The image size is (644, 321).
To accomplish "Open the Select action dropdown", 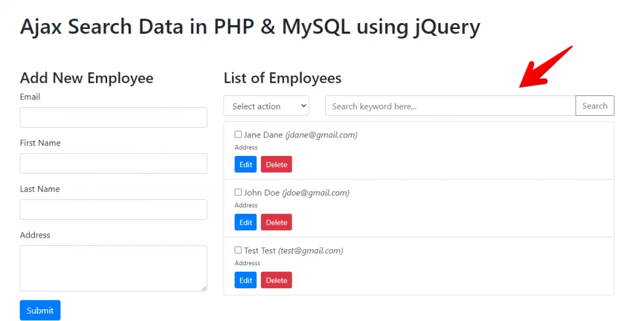I will 266,106.
